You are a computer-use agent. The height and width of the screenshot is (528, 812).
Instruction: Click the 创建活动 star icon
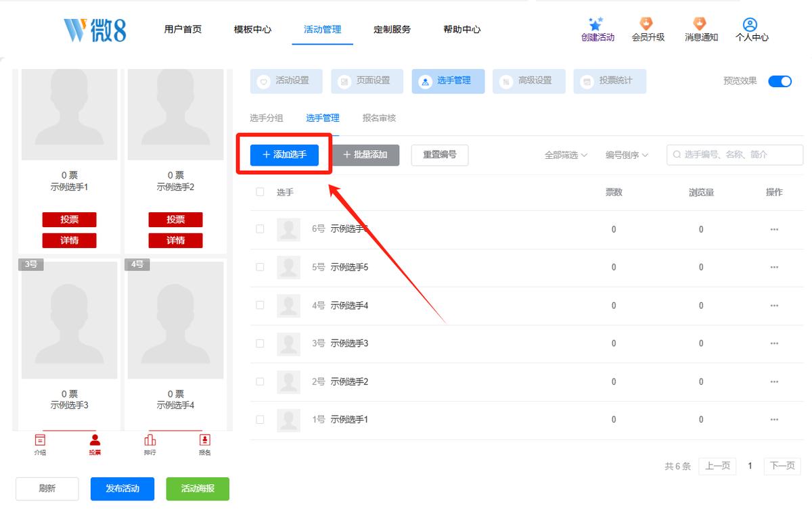pos(595,24)
